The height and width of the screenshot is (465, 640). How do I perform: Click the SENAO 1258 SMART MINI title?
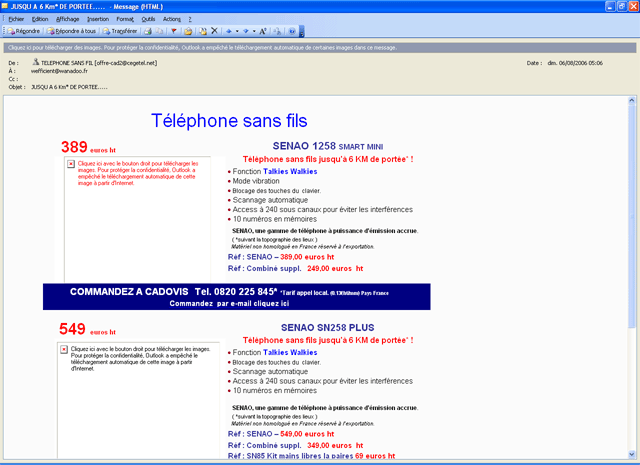coord(328,146)
